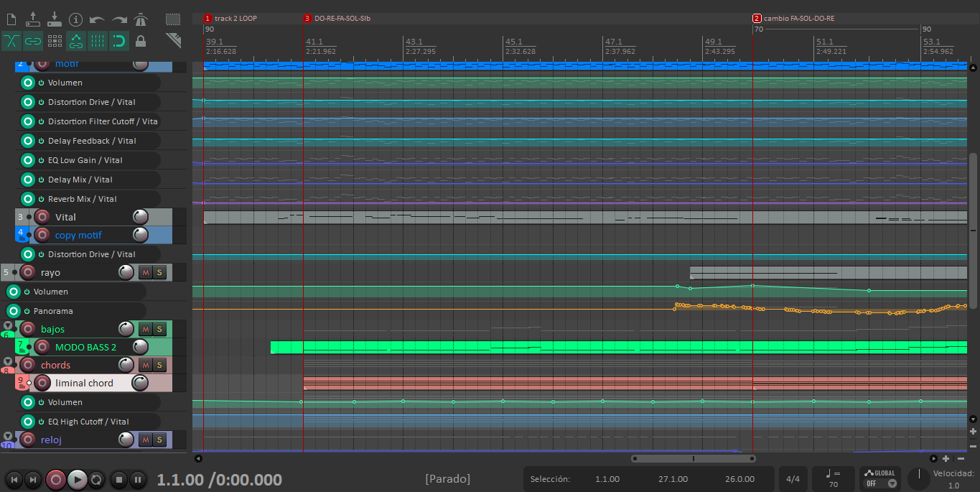
Task: Toggle the metronome icon
Action: 140,19
